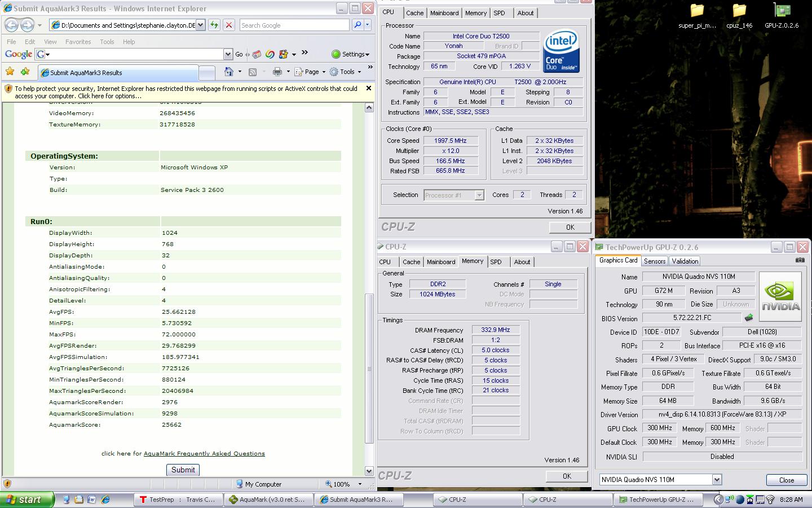Open the GPU-Z graphics card selector dropdown
This screenshot has width=812, height=508.
pos(717,480)
